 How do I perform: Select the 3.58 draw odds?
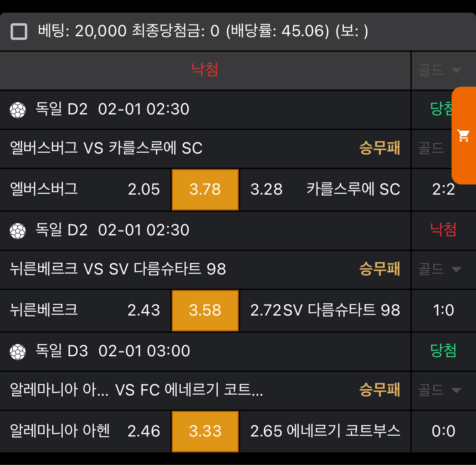205,310
